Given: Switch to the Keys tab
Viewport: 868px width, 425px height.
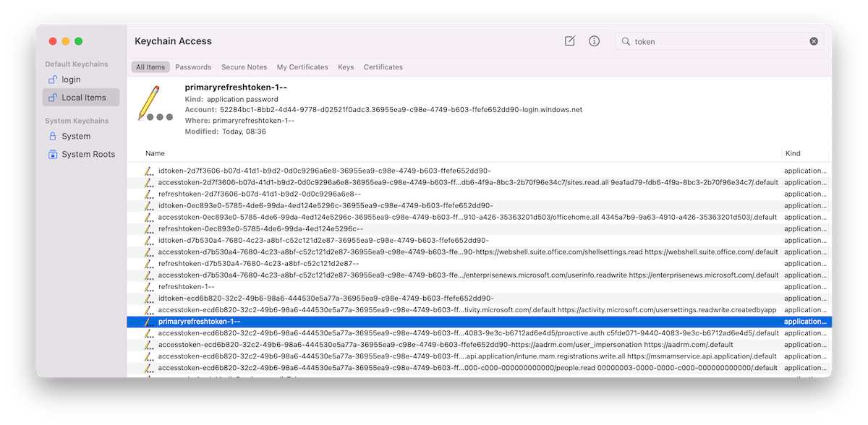Looking at the screenshot, I should pyautogui.click(x=346, y=67).
